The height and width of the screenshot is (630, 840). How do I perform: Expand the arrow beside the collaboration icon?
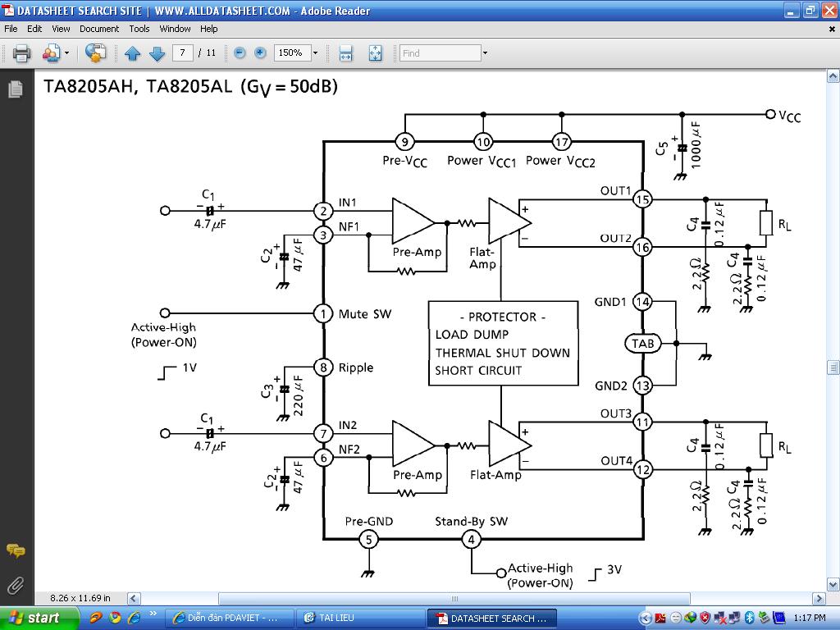66,53
